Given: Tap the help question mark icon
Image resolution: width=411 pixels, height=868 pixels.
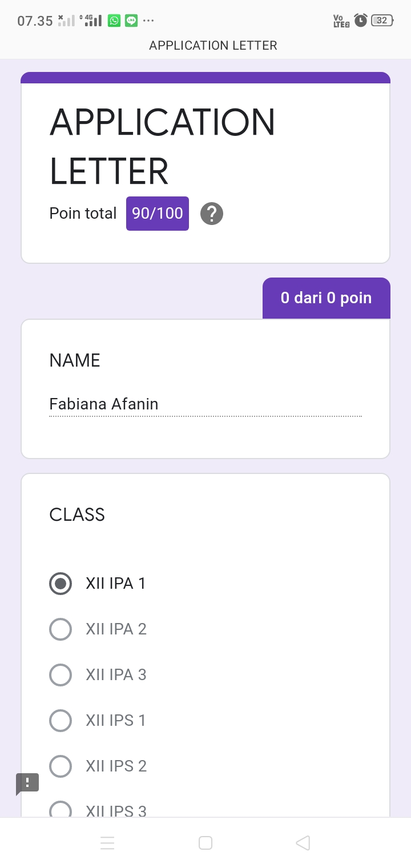Looking at the screenshot, I should click(212, 214).
